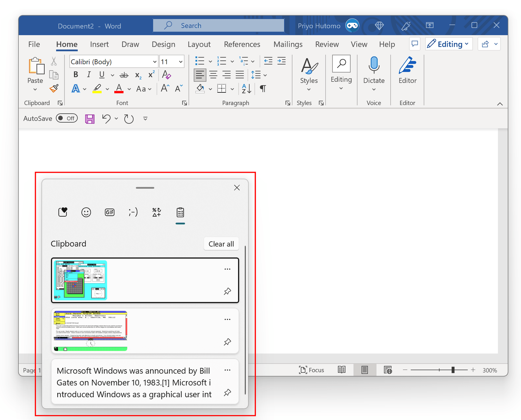Clear all formatting with the eraser A icon
This screenshot has height=420, width=521.
point(166,75)
